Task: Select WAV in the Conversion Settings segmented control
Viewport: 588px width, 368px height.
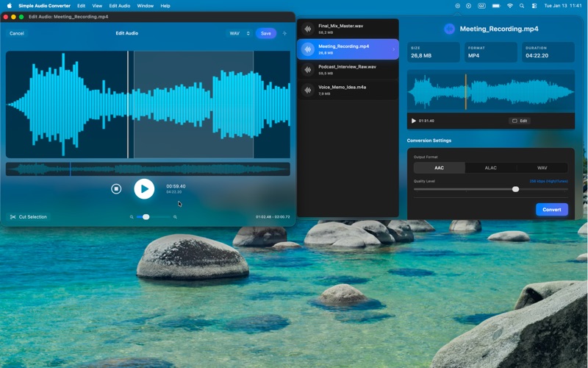Action: (542, 168)
